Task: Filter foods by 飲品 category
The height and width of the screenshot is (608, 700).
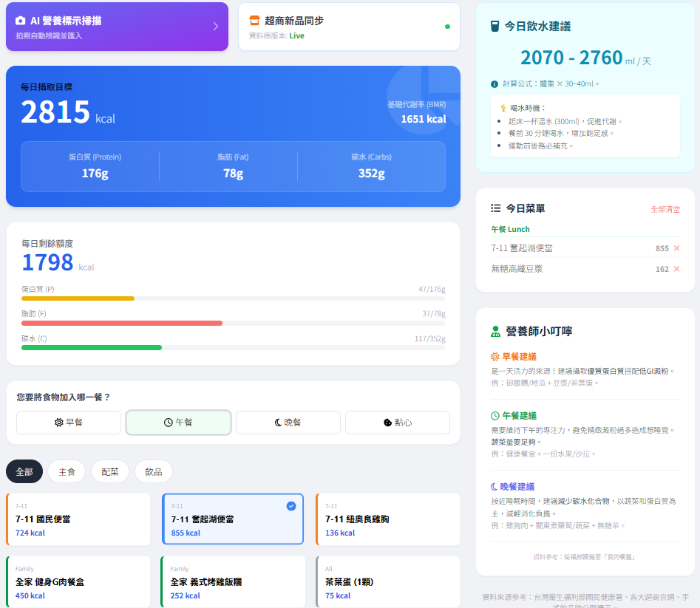Action: 153,471
